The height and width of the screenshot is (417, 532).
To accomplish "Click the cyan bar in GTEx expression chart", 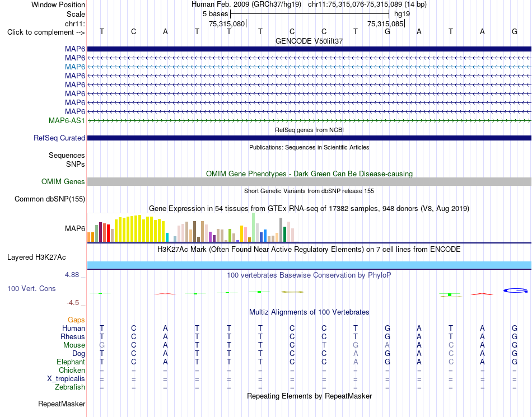I will click(x=167, y=237).
